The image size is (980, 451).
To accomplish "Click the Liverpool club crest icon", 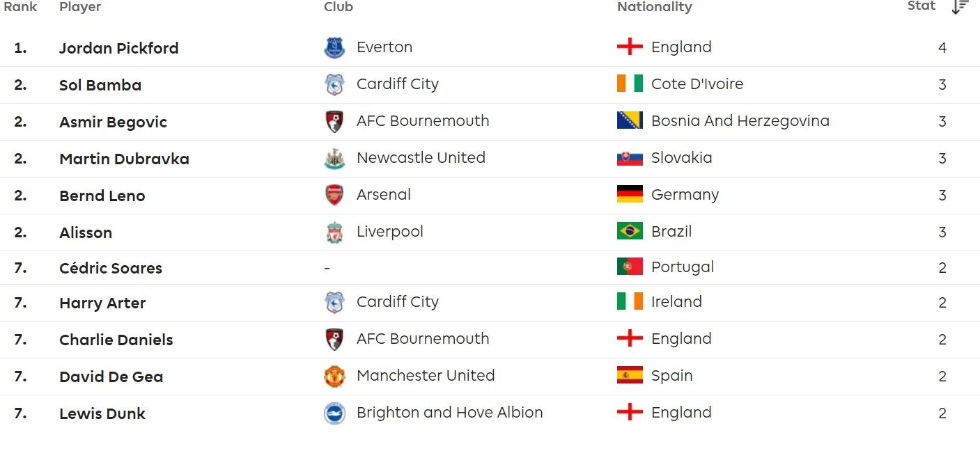I will pyautogui.click(x=335, y=232).
